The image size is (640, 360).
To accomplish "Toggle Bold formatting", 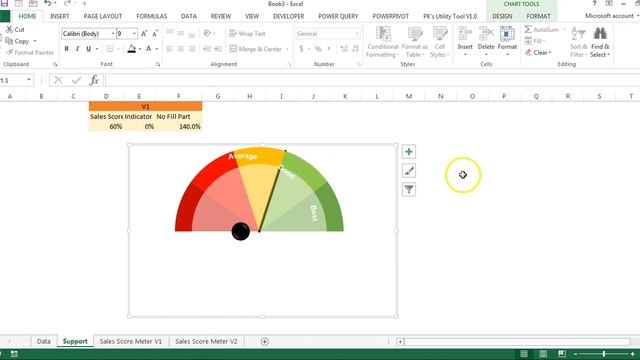I will coord(67,49).
